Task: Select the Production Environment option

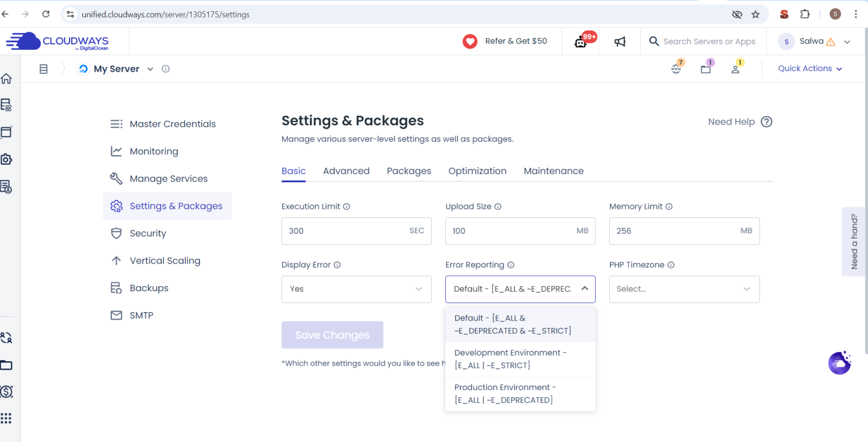Action: [x=520, y=393]
